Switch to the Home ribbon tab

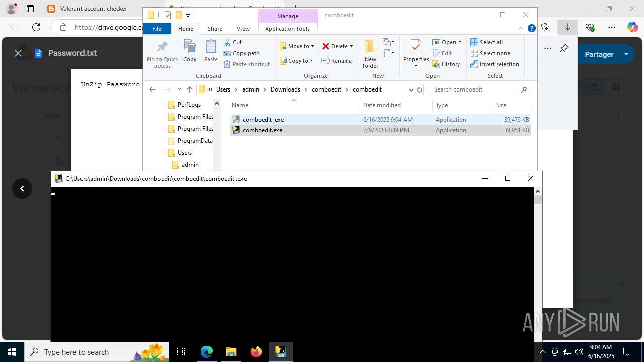pyautogui.click(x=186, y=29)
